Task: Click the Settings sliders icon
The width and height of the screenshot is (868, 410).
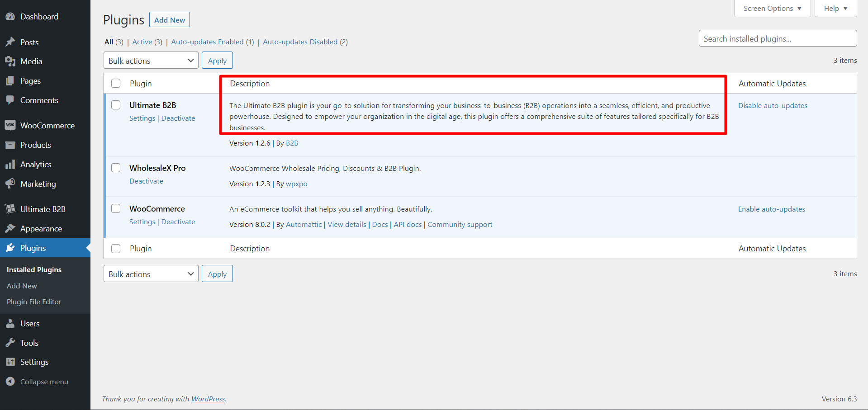Action: click(10, 362)
